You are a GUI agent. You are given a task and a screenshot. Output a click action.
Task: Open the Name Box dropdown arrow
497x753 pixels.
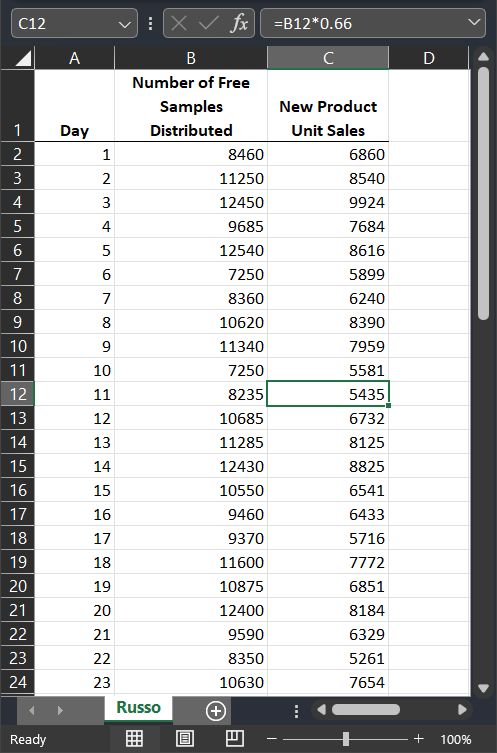coord(124,24)
